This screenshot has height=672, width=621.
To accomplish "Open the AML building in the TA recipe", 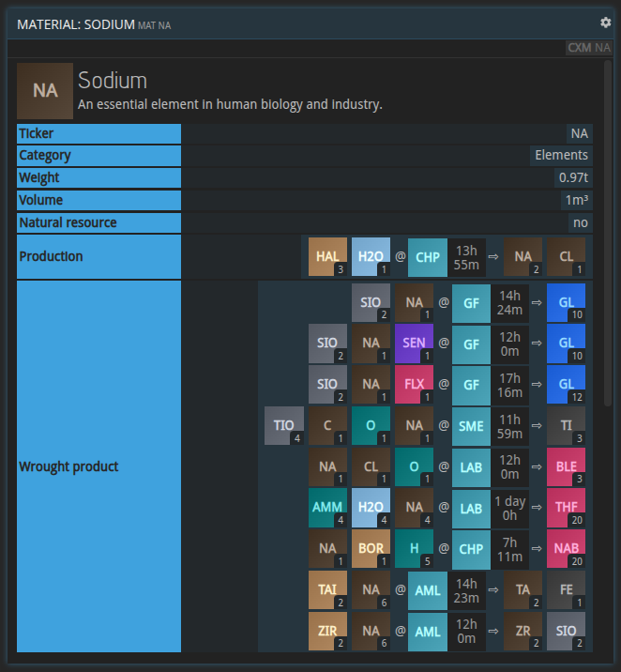I will 428,590.
